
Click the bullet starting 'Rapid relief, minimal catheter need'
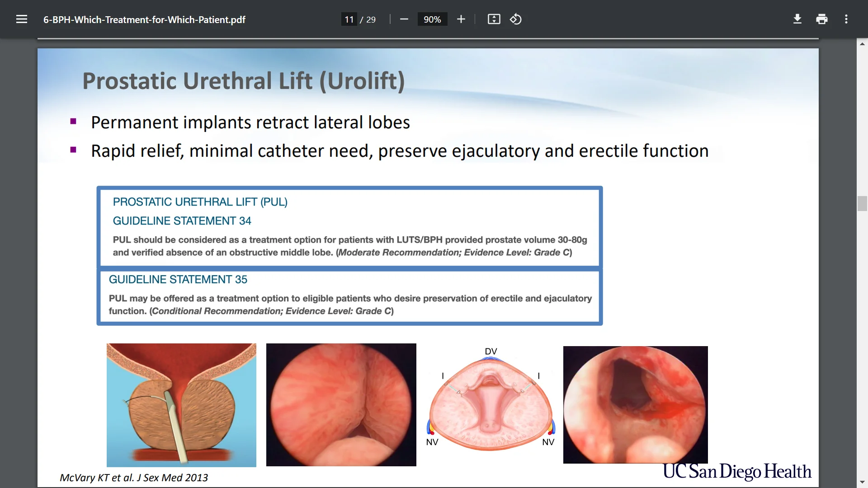coord(400,151)
